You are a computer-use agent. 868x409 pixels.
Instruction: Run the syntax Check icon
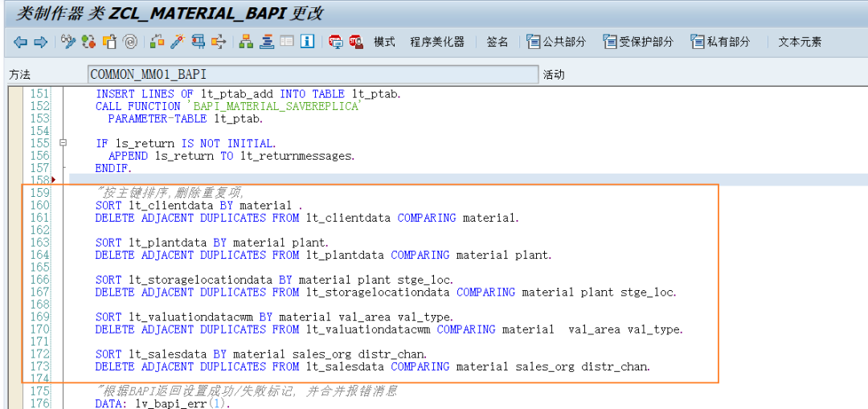[158, 42]
